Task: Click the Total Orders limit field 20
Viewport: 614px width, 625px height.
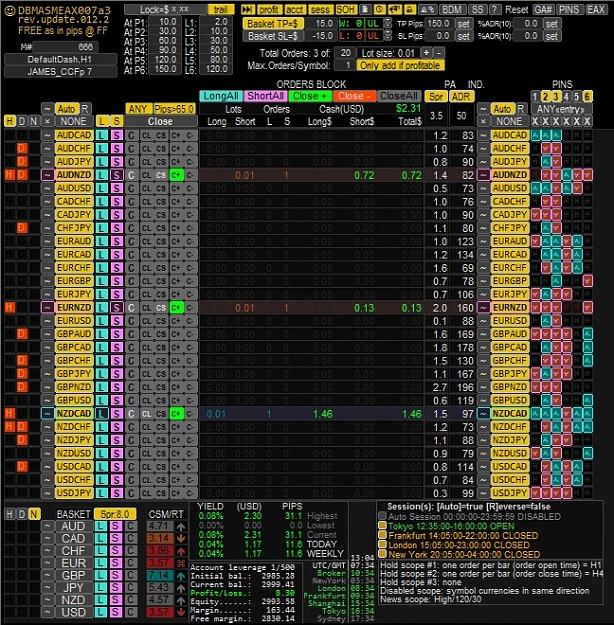Action: tap(345, 53)
